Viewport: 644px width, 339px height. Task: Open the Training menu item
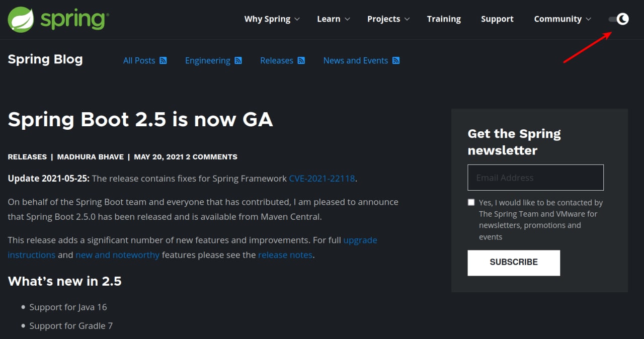point(444,19)
